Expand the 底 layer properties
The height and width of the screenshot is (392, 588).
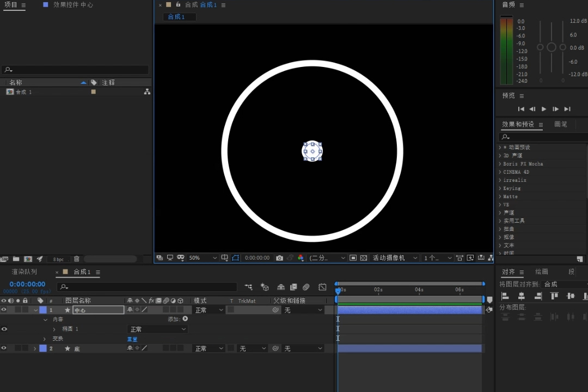(35, 348)
